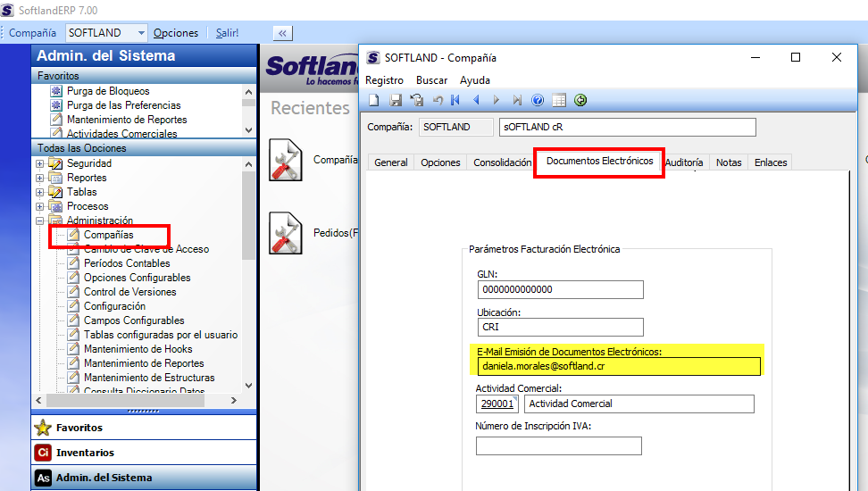Switch to the Notas tab
Viewport: 868px width, 491px height.
coord(729,162)
